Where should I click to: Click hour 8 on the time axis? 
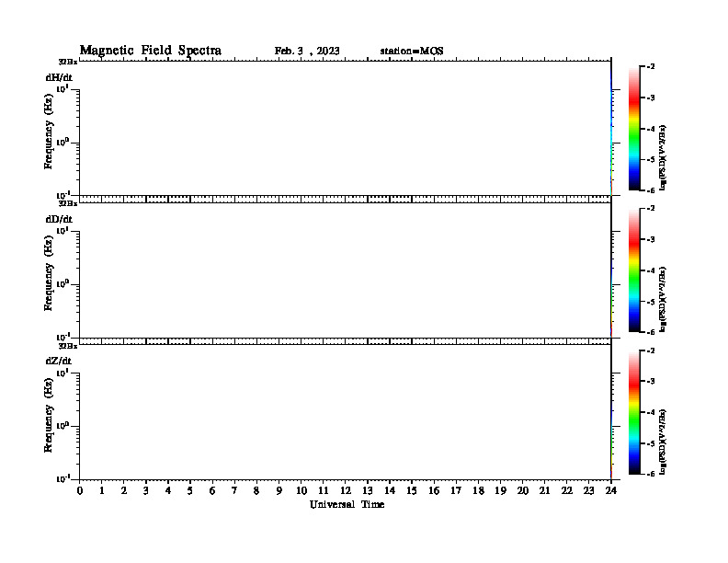(x=256, y=491)
